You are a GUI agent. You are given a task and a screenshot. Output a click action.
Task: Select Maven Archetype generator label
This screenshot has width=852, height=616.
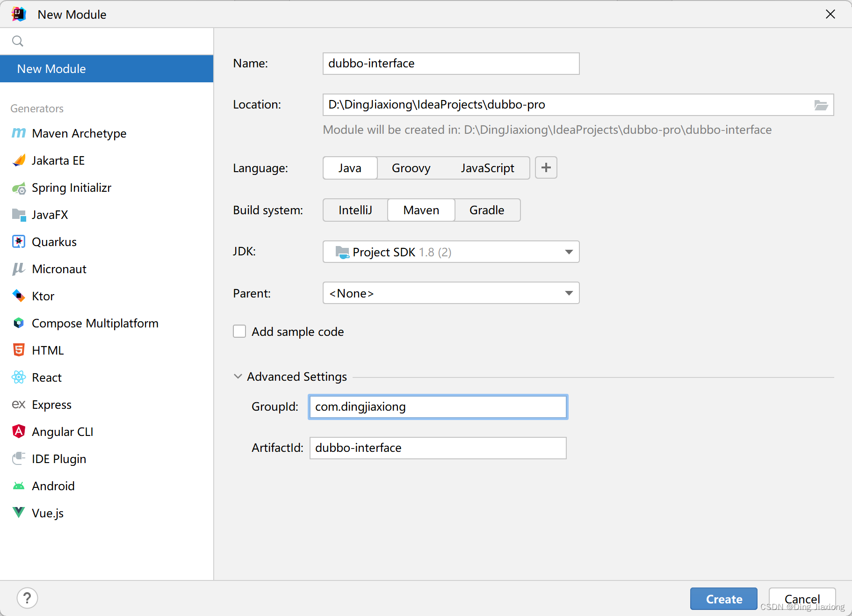click(79, 133)
